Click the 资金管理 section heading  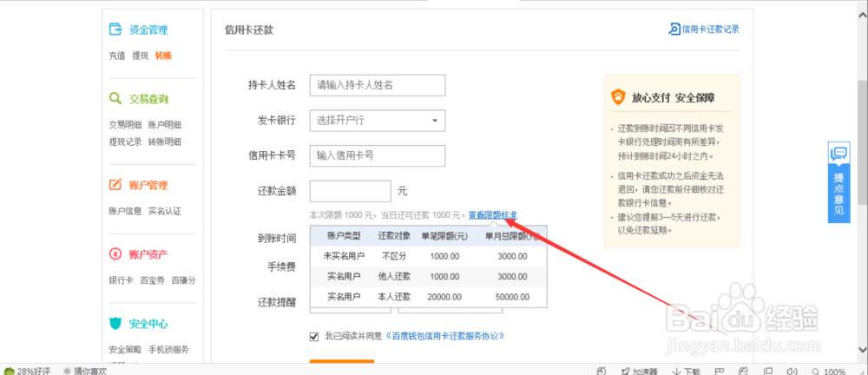pos(148,30)
